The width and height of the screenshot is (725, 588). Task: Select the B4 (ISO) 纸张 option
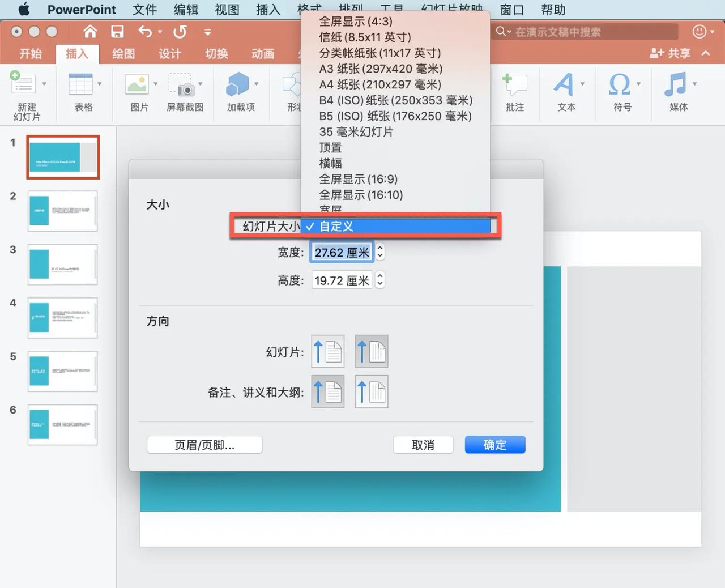click(x=395, y=100)
